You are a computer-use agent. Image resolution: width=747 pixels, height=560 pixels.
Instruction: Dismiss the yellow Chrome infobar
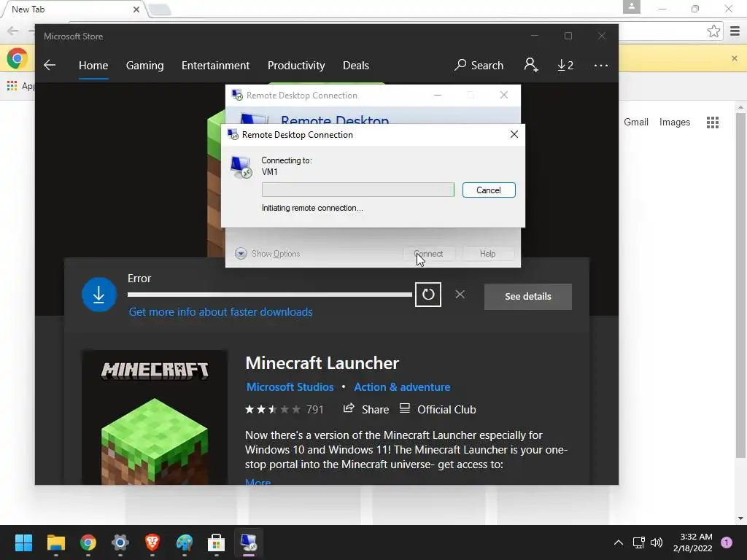(x=734, y=58)
